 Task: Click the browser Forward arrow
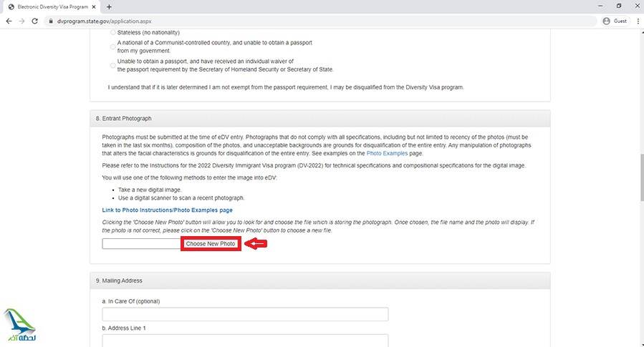pos(21,21)
